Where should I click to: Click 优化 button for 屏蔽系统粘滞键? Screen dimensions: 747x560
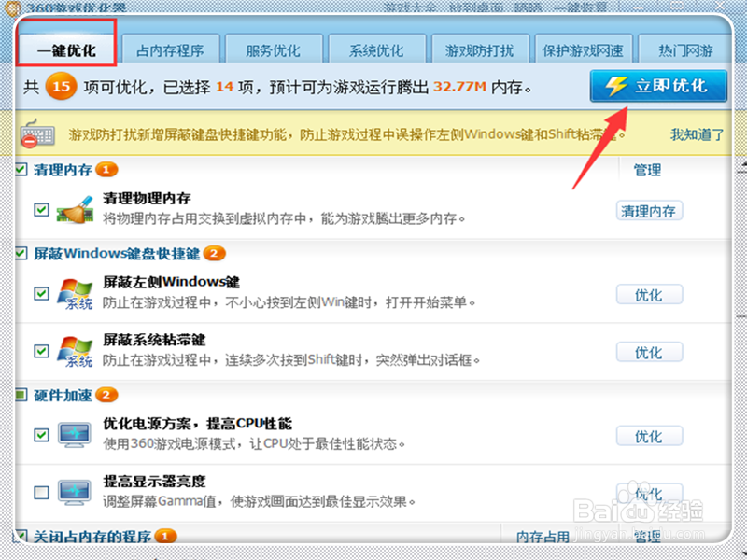click(649, 353)
